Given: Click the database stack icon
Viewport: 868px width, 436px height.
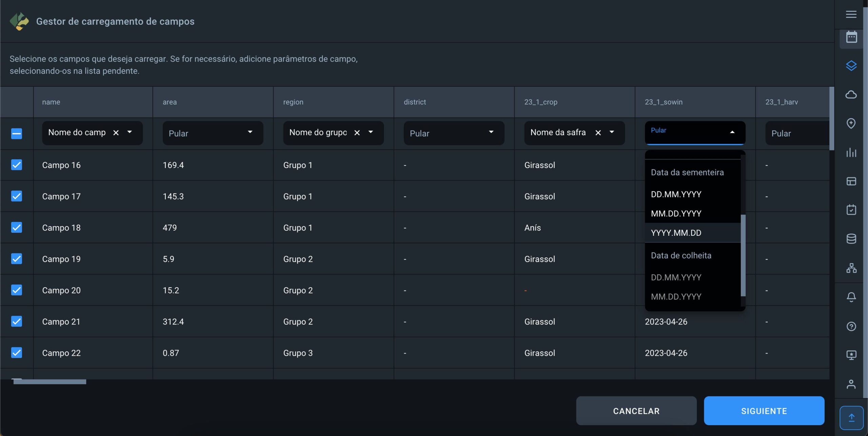Looking at the screenshot, I should 851,239.
